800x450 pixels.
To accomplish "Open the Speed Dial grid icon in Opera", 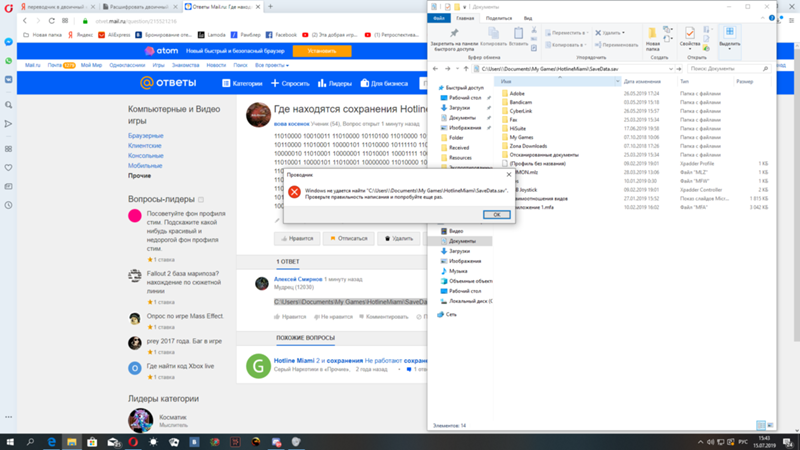I will click(65, 21).
